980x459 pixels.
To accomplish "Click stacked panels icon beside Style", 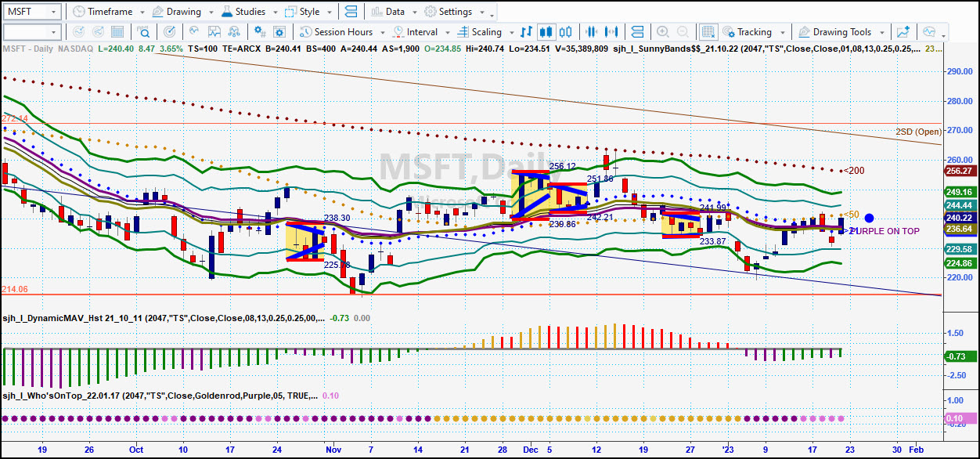I will [351, 12].
